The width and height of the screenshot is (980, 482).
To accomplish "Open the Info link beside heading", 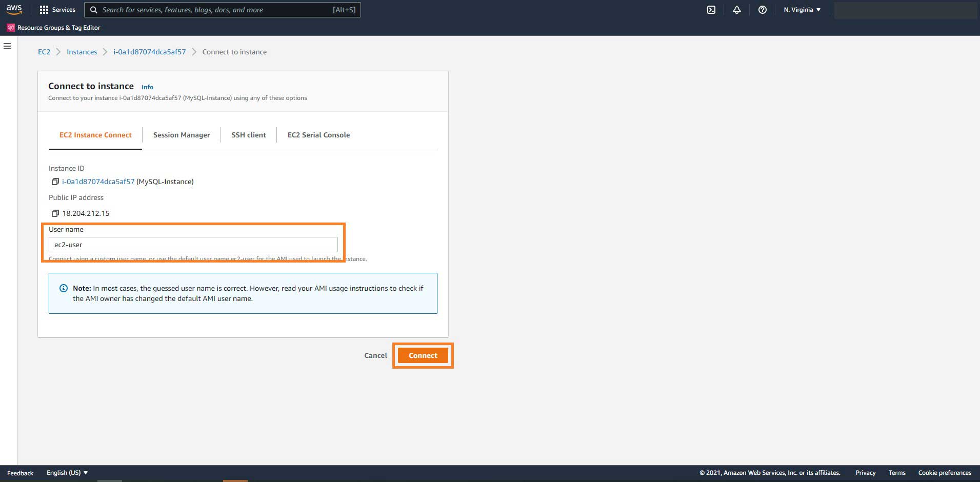I will [x=147, y=87].
